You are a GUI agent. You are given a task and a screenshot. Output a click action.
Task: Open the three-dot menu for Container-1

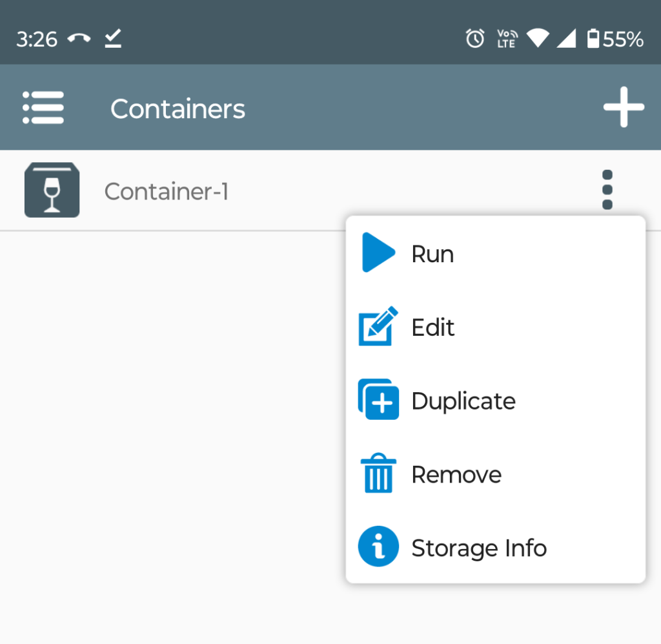607,189
